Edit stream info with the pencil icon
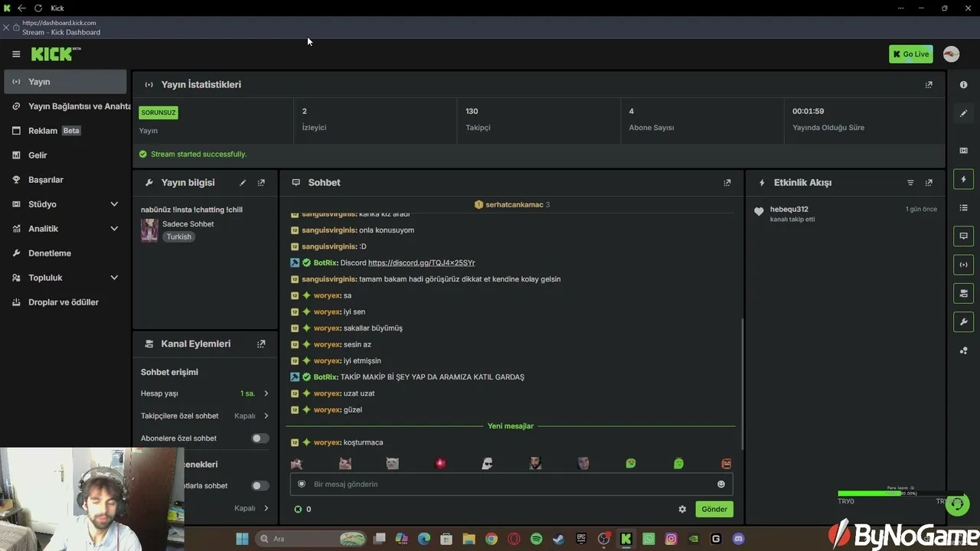This screenshot has height=551, width=980. 243,183
